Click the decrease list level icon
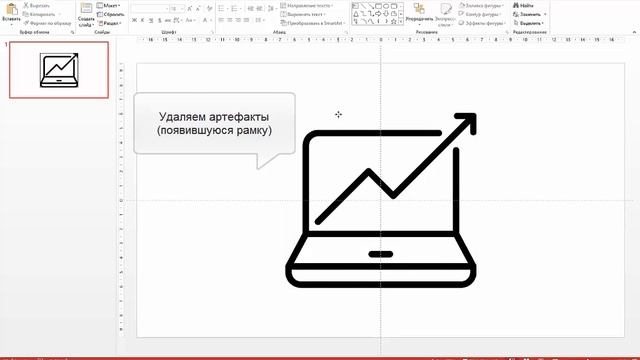 [x=251, y=9]
